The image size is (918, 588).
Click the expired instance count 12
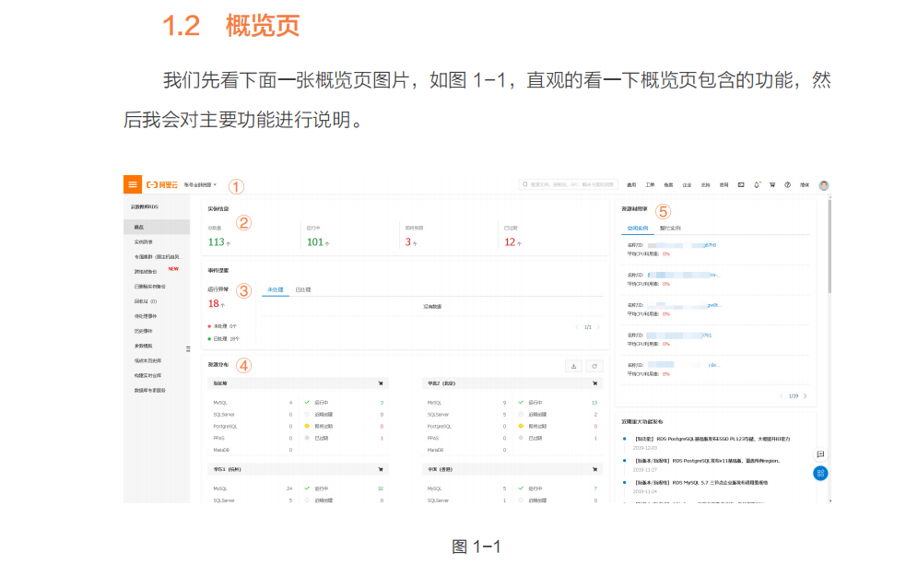click(x=510, y=241)
